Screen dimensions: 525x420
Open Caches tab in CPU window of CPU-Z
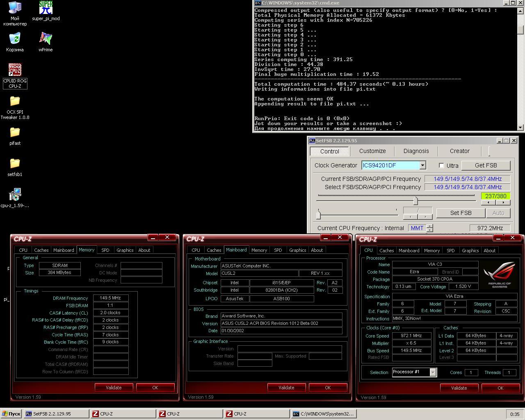click(386, 251)
